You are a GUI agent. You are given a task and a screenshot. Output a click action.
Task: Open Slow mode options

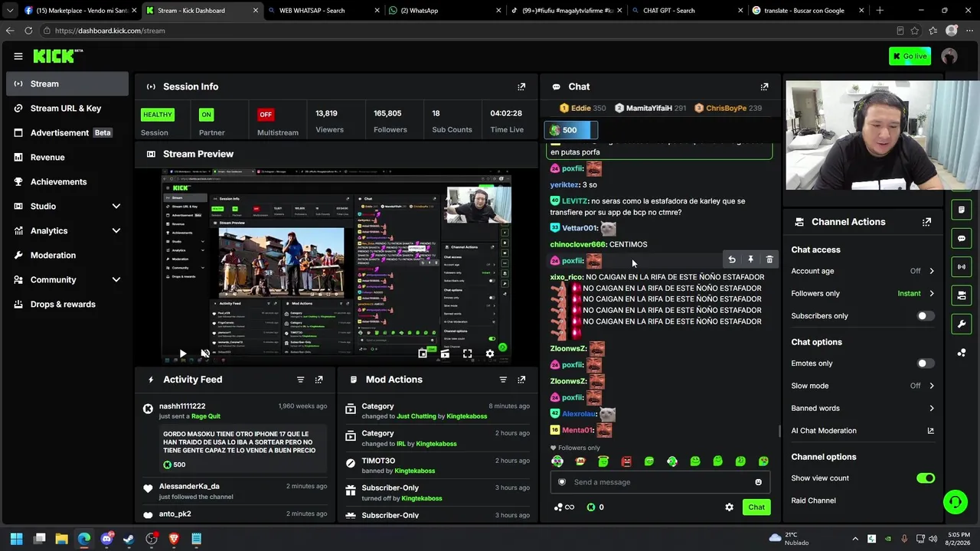(x=863, y=386)
